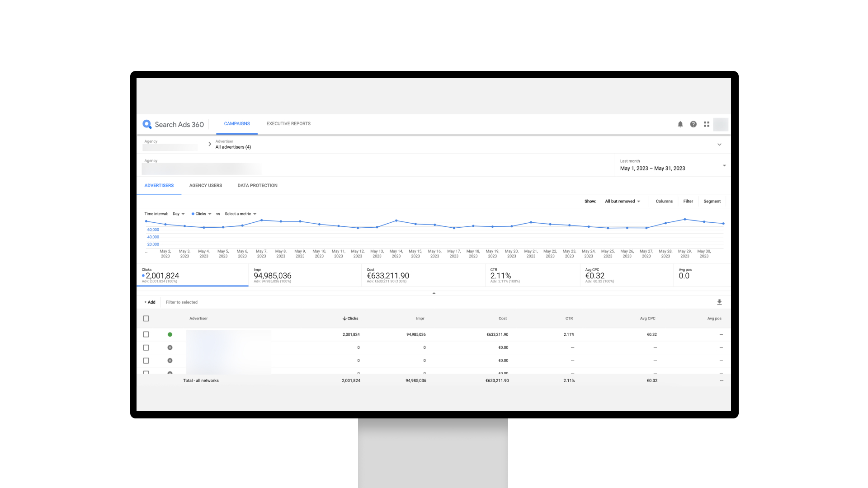Click the paused status icon in second row
This screenshot has height=488, width=868.
tap(170, 347)
